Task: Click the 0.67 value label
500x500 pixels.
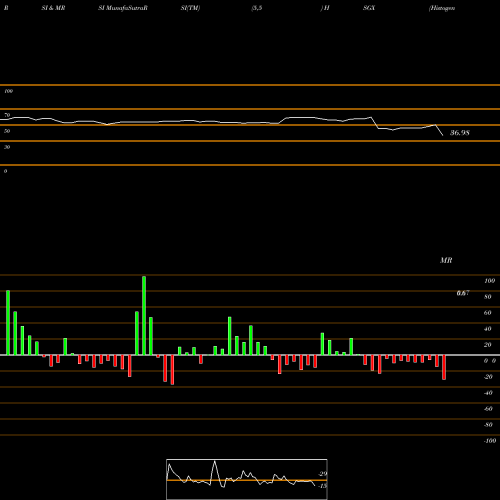Action: [463, 293]
